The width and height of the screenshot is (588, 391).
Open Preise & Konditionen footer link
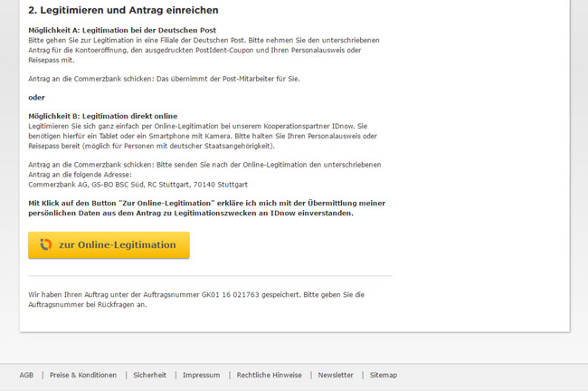[x=83, y=375]
